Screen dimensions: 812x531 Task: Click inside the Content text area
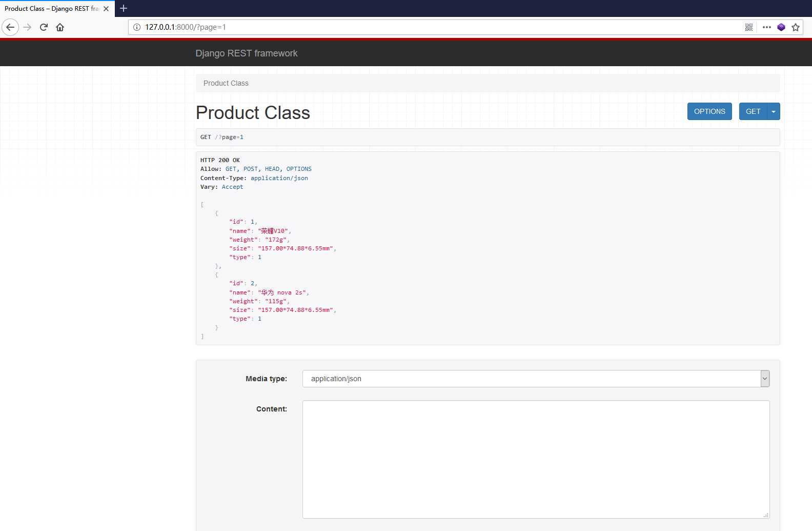click(x=536, y=460)
